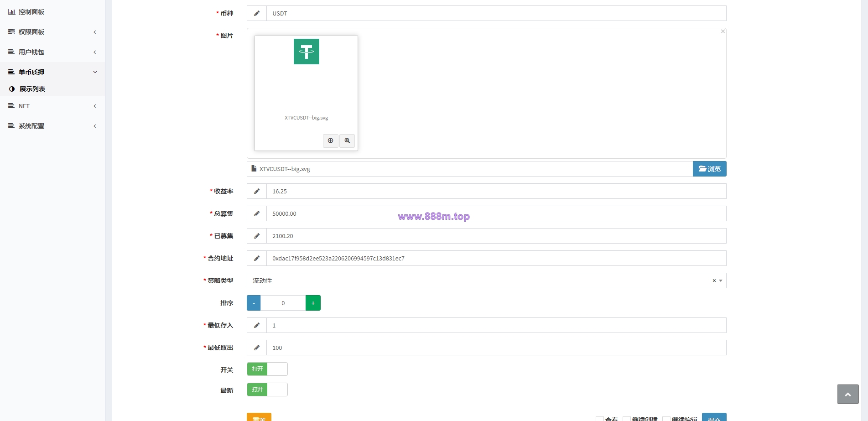868x421 pixels.
Task: Click the pencil icon in 最低取出 field
Action: point(257,348)
